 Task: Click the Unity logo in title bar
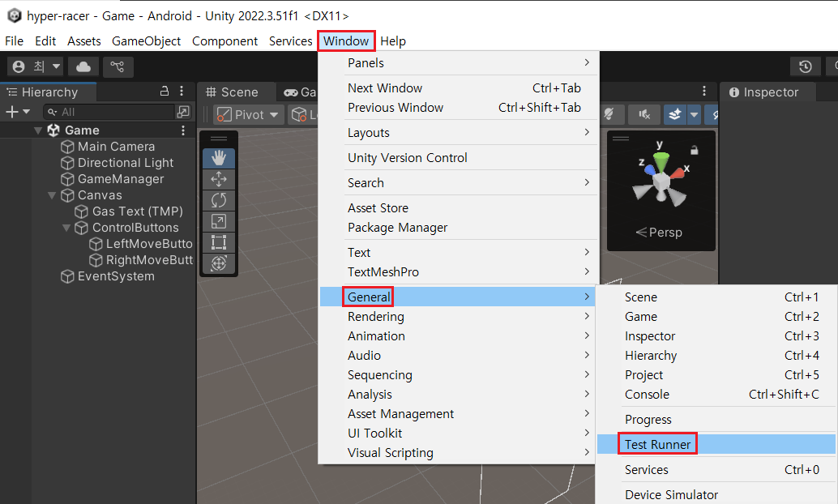pyautogui.click(x=14, y=15)
